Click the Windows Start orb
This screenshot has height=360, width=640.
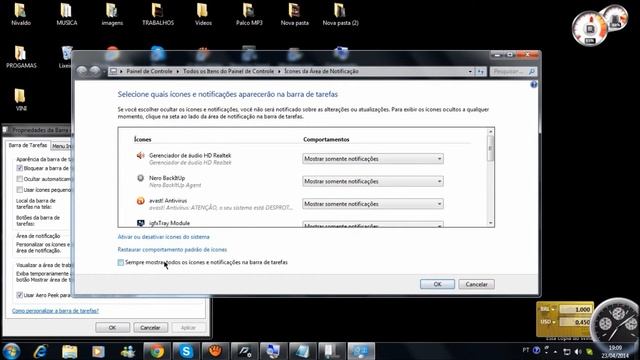pos(11,351)
